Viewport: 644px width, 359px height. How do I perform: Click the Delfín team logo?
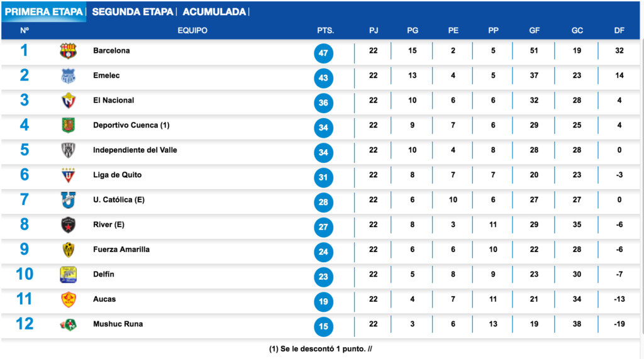(x=68, y=275)
